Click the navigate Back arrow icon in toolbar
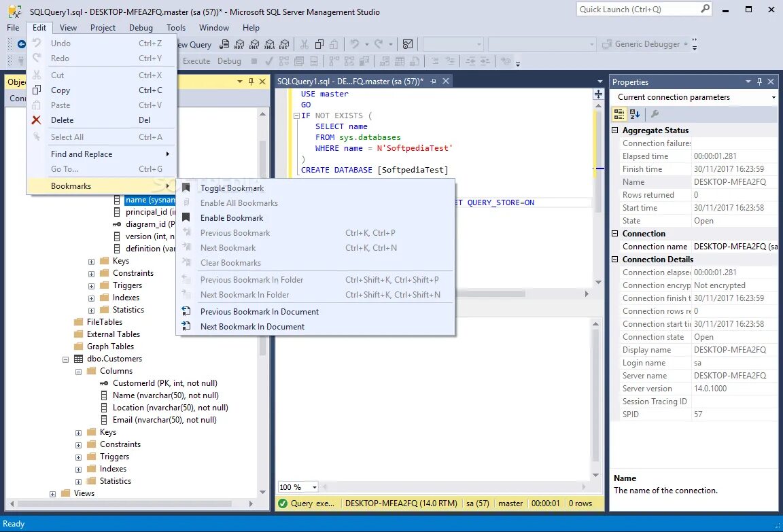Image resolution: width=783 pixels, height=532 pixels. coord(22,44)
